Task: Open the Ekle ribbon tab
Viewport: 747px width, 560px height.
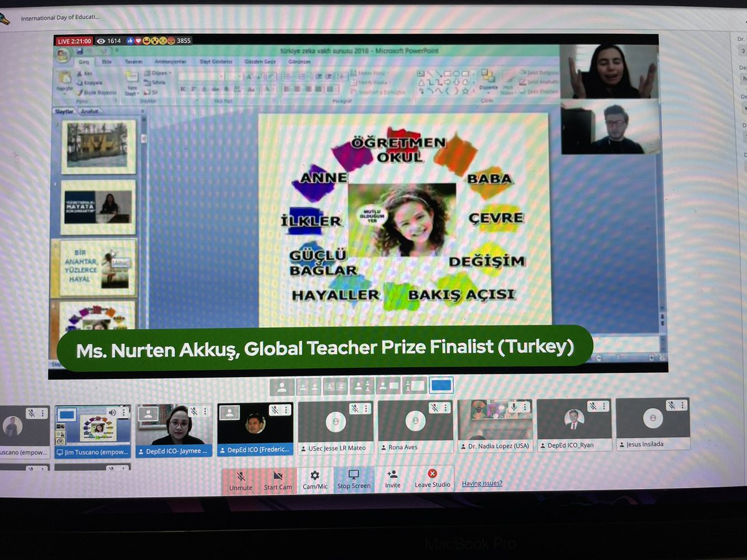Action: click(x=106, y=62)
